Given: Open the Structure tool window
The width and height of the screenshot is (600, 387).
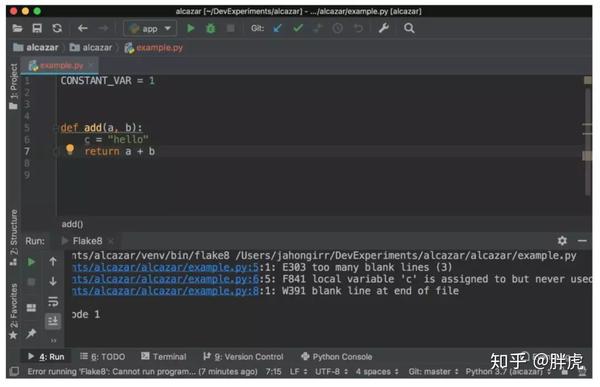Looking at the screenshot, I should coord(13,237).
